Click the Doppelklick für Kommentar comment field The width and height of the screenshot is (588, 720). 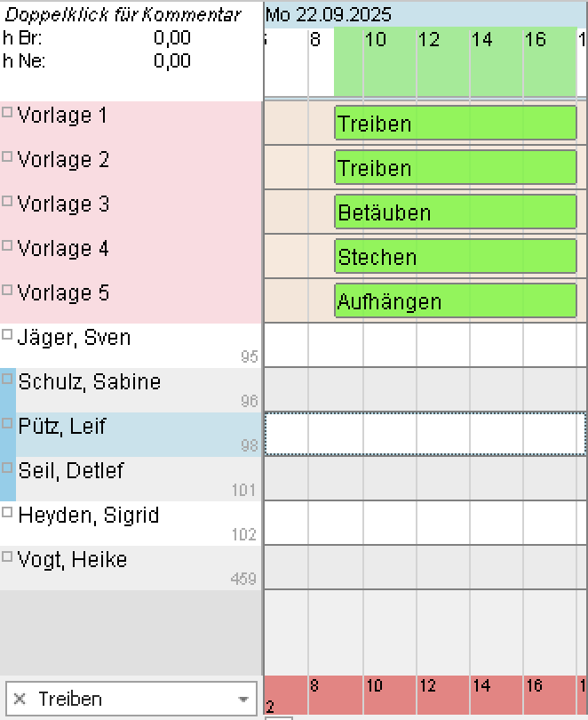coord(123,15)
